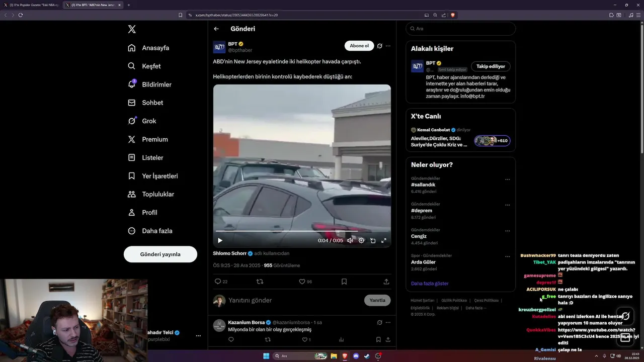The height and width of the screenshot is (362, 644).
Task: Show hidden system tray icons
Action: [596, 356]
